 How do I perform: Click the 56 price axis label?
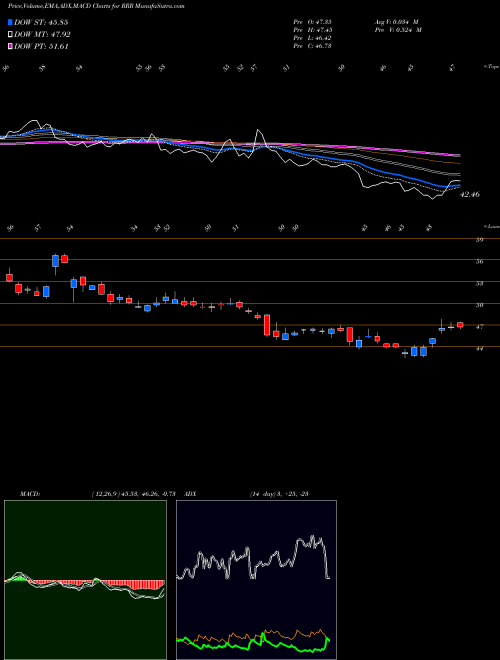click(479, 261)
